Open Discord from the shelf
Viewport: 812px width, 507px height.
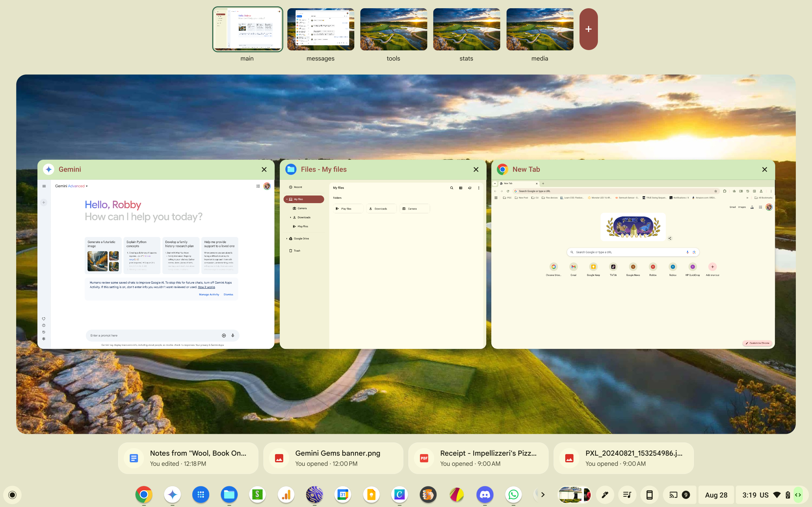point(485,494)
